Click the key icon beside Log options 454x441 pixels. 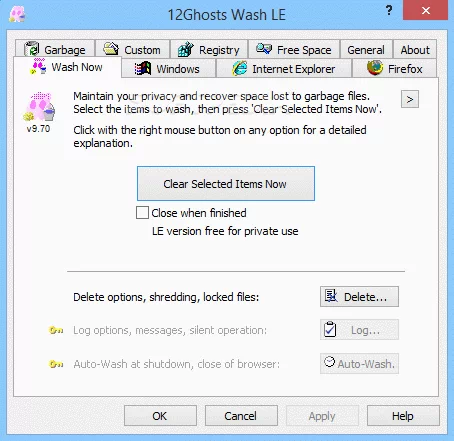(56, 330)
